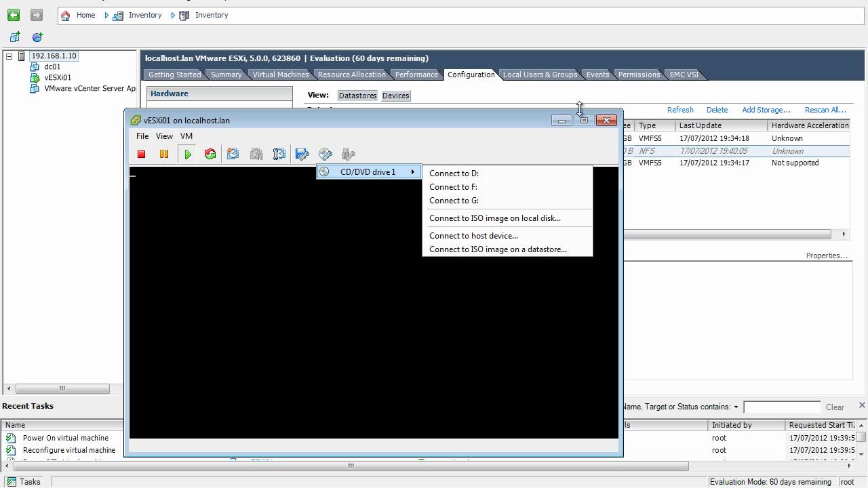Click the Home icon in navigation bar
This screenshot has width=868, height=488.
click(x=66, y=16)
